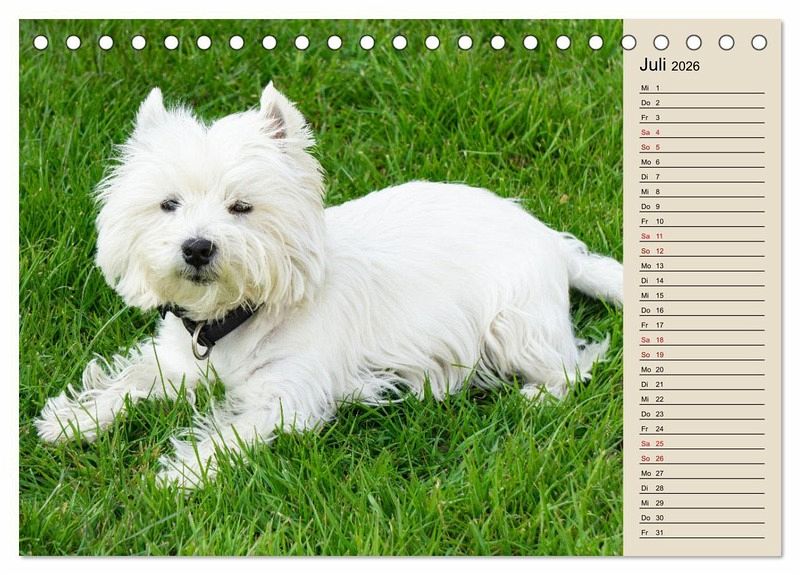
Task: Pick the red So 5 date row
Action: tap(700, 147)
